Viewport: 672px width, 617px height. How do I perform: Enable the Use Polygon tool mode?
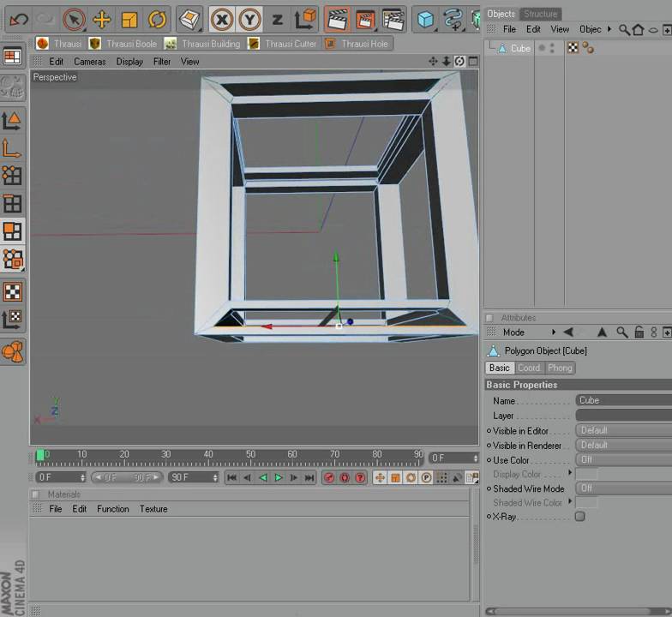point(12,231)
